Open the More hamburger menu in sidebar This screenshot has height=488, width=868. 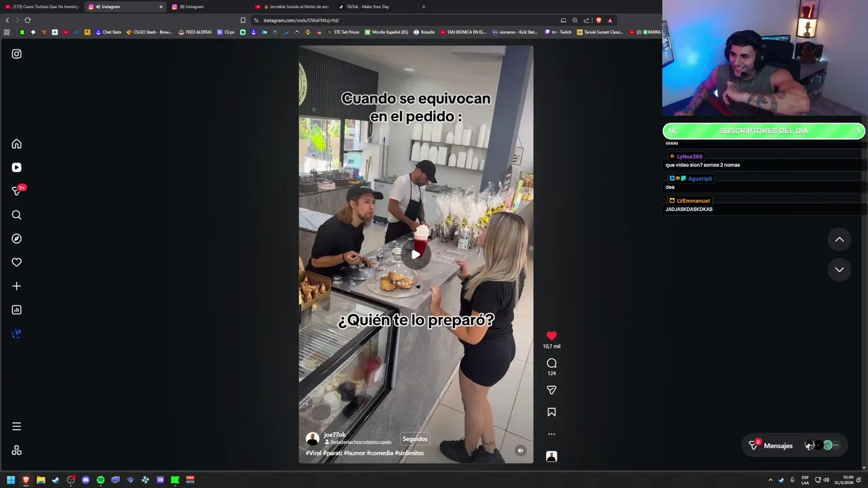click(16, 426)
